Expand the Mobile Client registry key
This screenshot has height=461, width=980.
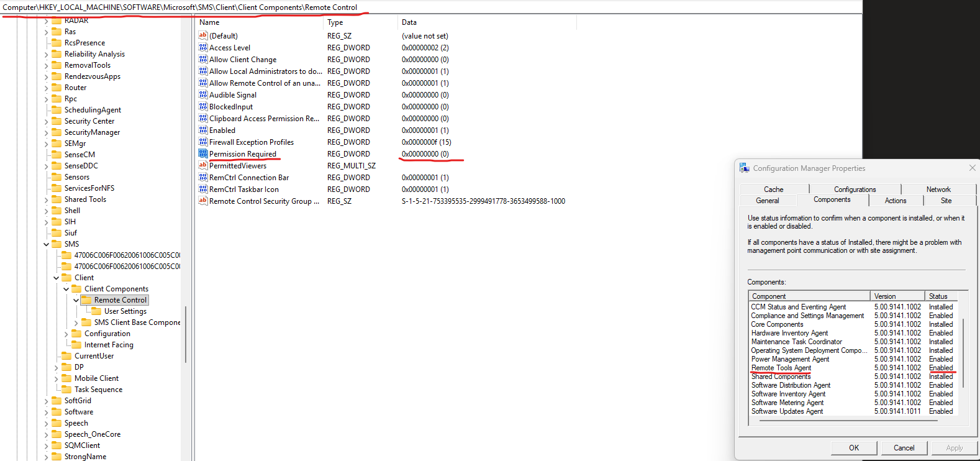tap(57, 378)
